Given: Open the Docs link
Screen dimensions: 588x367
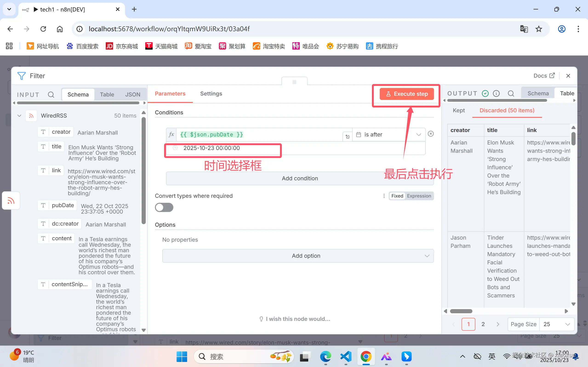Looking at the screenshot, I should coord(544,76).
